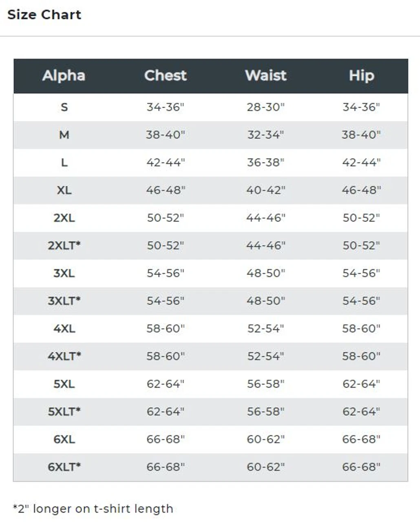This screenshot has height=522, width=420.
Task: Click the 4XL chest value 58-60"
Action: [166, 329]
